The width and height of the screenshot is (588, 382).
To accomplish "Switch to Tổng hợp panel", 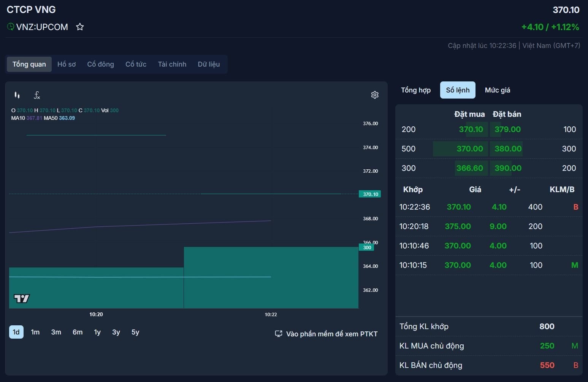I will (415, 90).
